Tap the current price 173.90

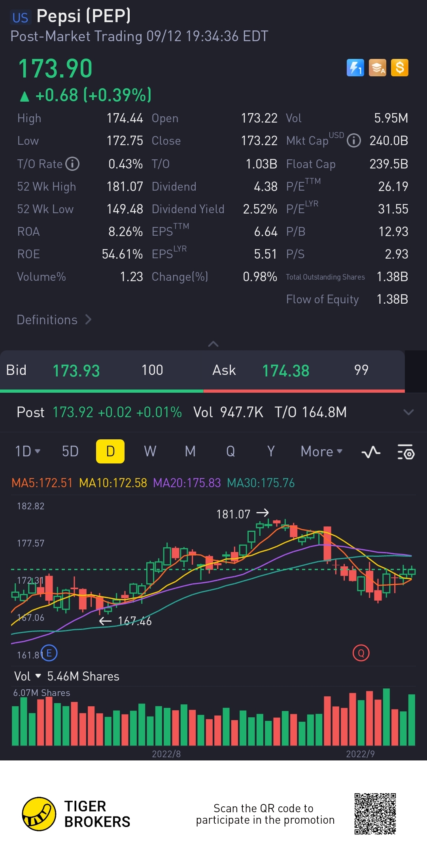pyautogui.click(x=55, y=69)
